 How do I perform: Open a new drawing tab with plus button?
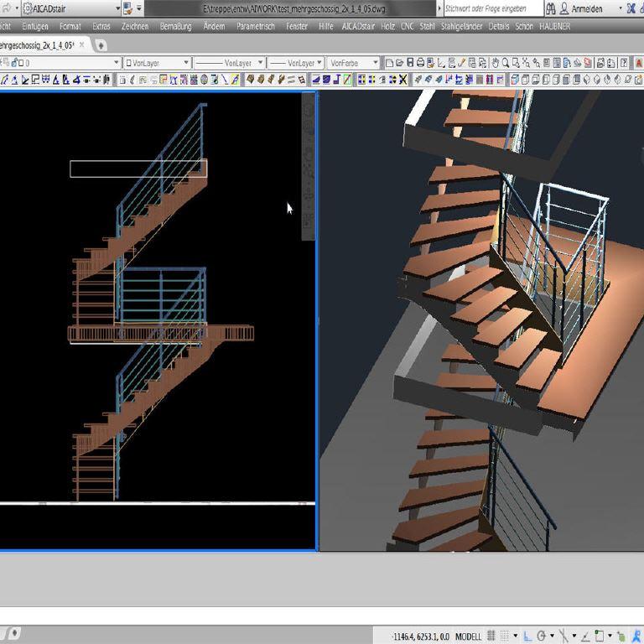click(101, 44)
